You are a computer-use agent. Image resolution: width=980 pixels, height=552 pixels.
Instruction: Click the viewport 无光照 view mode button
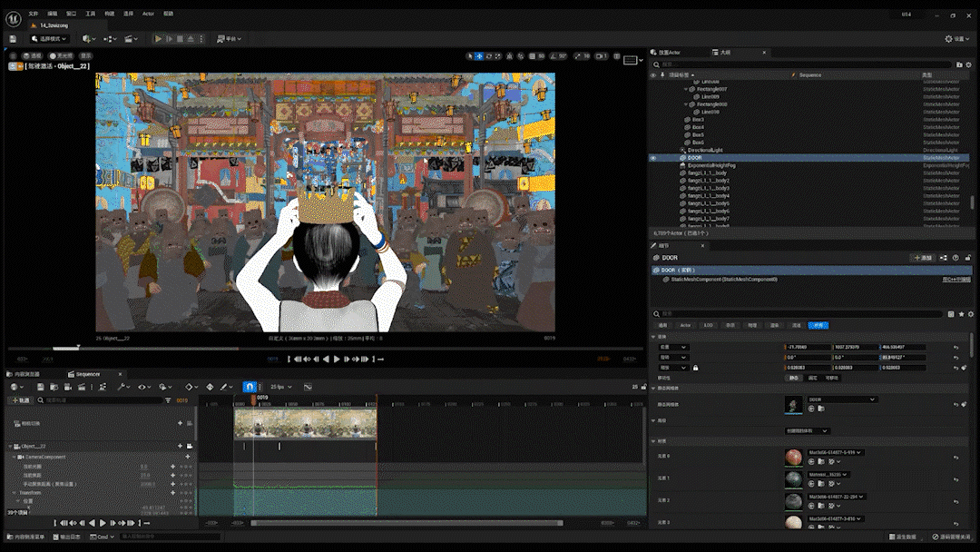(x=62, y=56)
